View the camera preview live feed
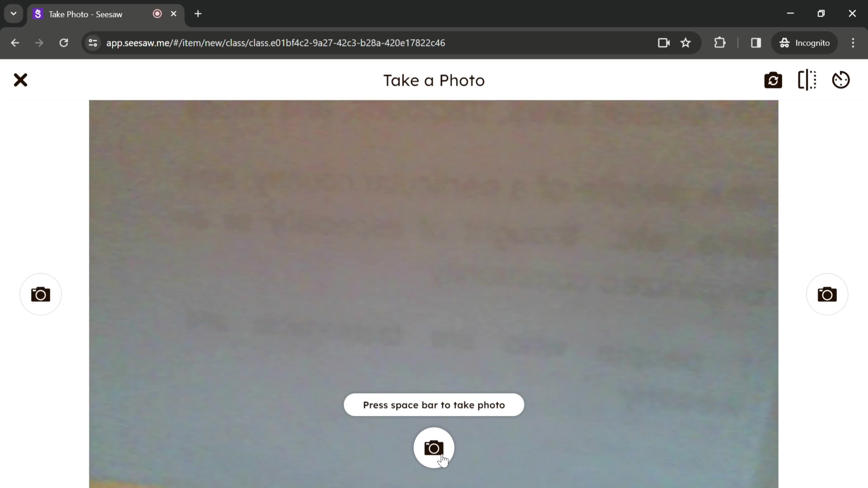This screenshot has height=488, width=868. pos(434,292)
